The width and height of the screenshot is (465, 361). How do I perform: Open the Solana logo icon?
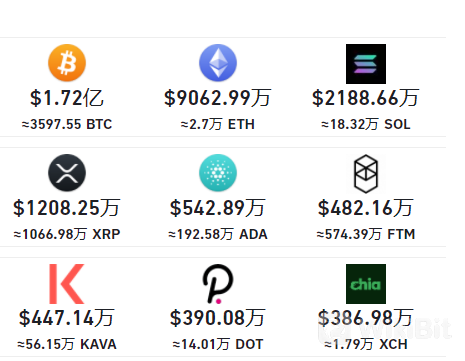[x=366, y=64]
